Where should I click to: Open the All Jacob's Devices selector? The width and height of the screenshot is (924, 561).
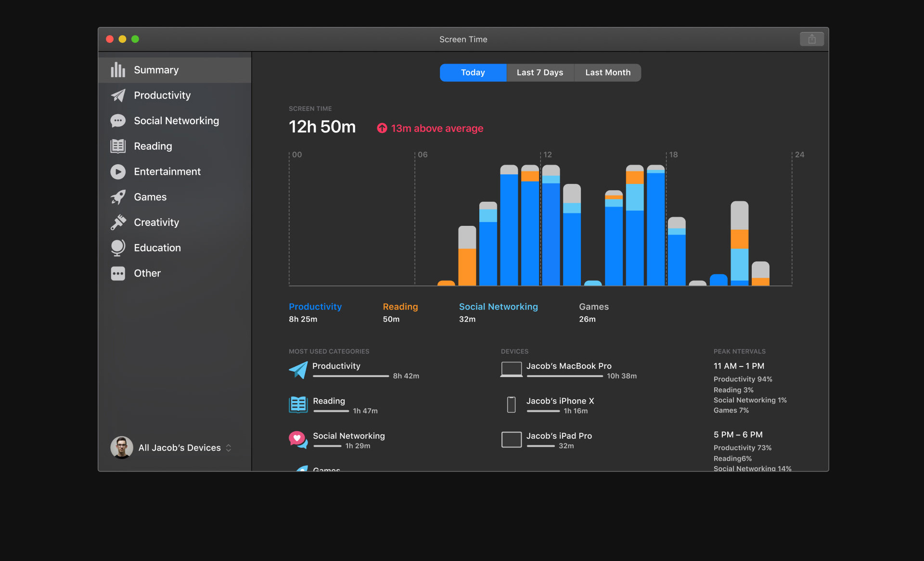coord(179,448)
